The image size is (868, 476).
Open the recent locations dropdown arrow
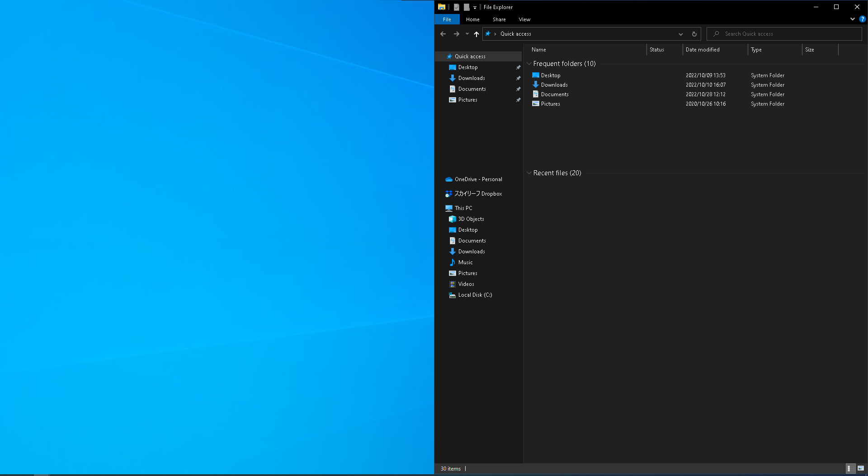(467, 34)
